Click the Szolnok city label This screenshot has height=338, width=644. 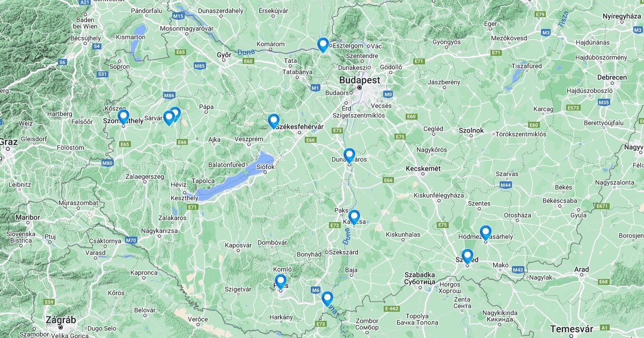[471, 130]
